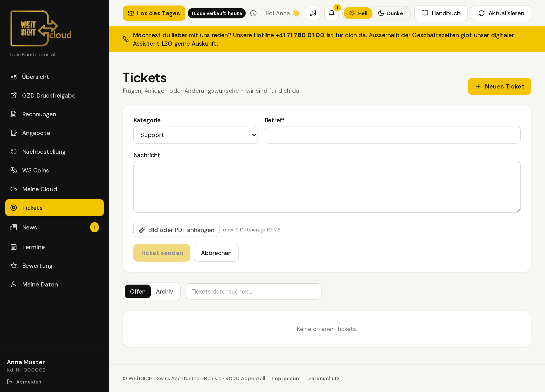Open News with badge
Image resolution: width=545 pixels, height=392 pixels.
coord(54,227)
